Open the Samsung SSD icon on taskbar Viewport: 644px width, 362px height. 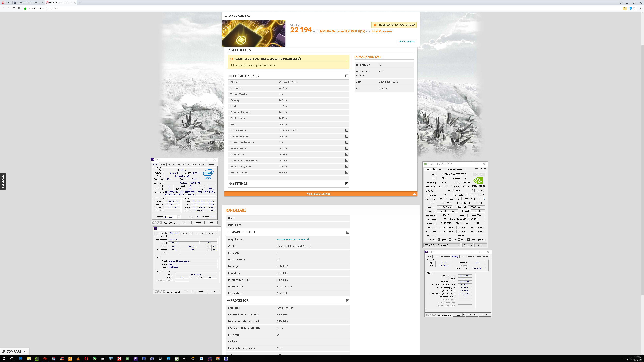(103, 358)
